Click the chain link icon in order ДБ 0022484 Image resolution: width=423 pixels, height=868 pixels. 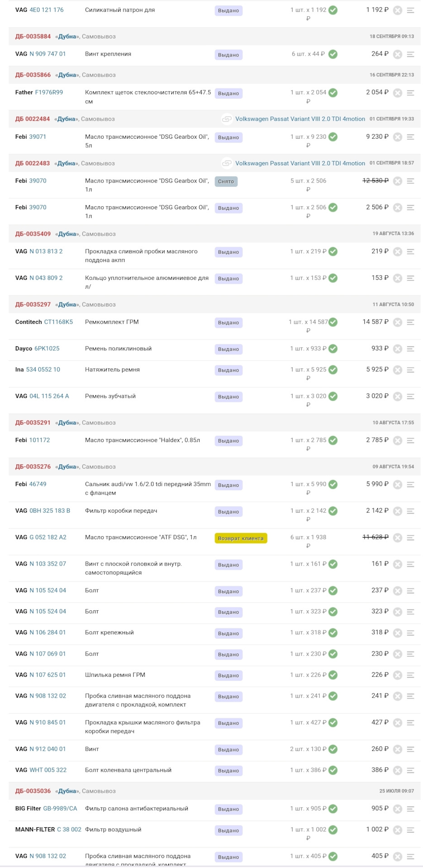(x=226, y=119)
